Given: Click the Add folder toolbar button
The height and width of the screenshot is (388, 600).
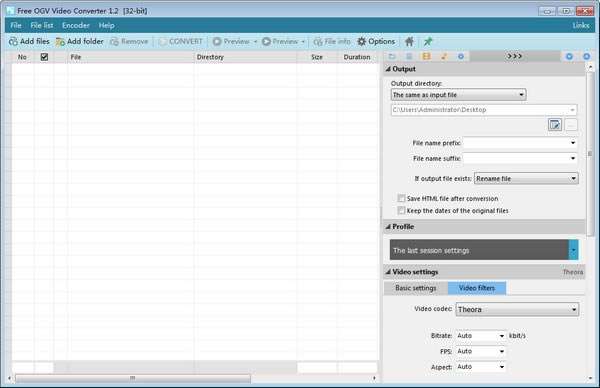Looking at the screenshot, I should (x=80, y=41).
